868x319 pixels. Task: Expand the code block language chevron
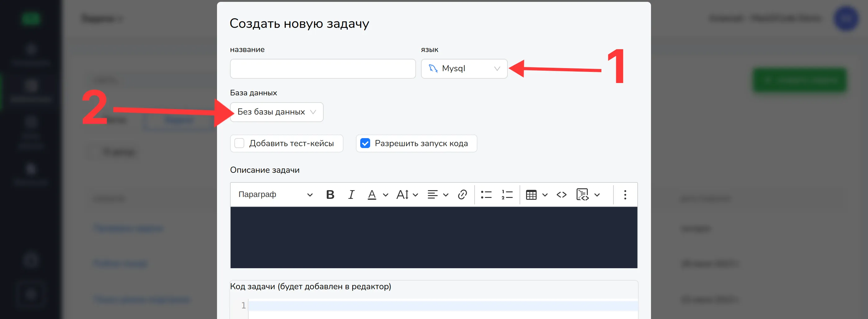[597, 195]
